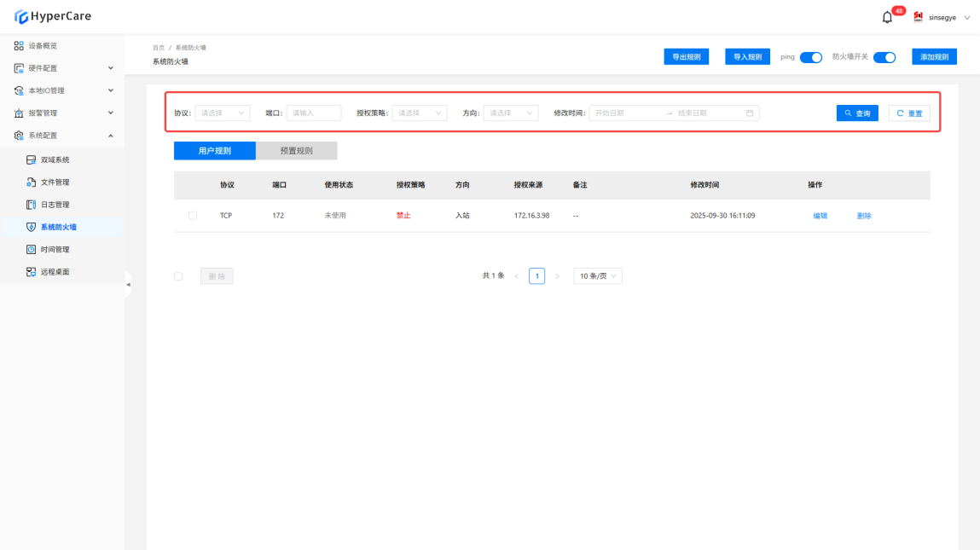The height and width of the screenshot is (550, 980).
Task: Open the 授权策略 dropdown
Action: pyautogui.click(x=420, y=113)
